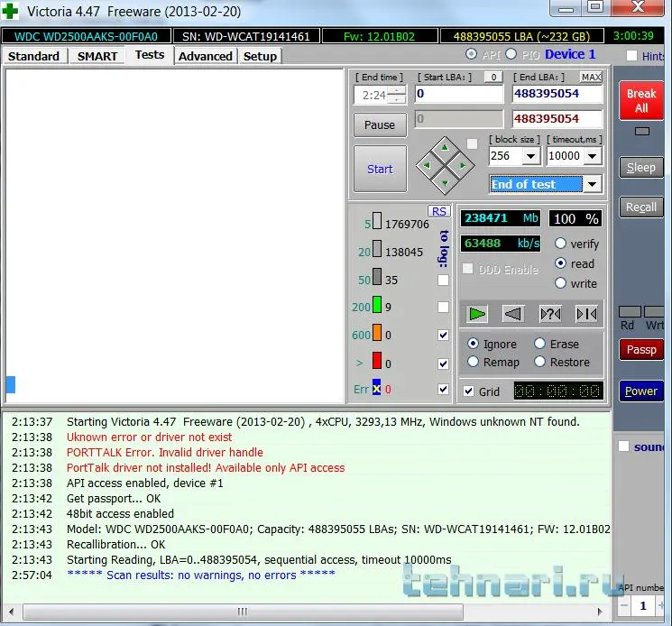Click the orange 600 ms block indicator
This screenshot has height=626, width=672.
click(x=377, y=333)
